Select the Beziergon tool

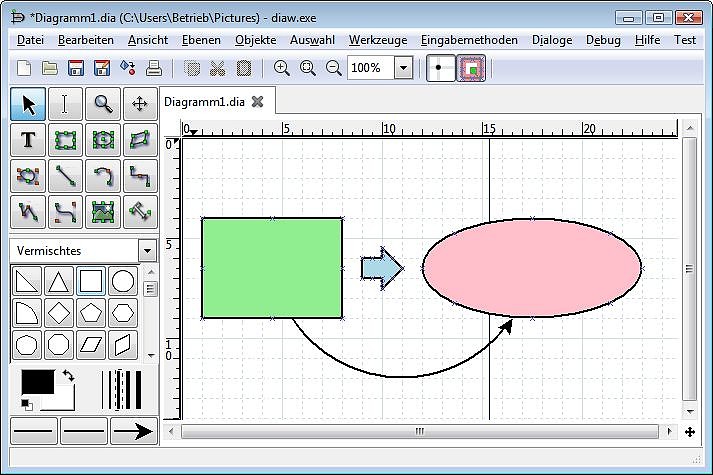[x=28, y=176]
